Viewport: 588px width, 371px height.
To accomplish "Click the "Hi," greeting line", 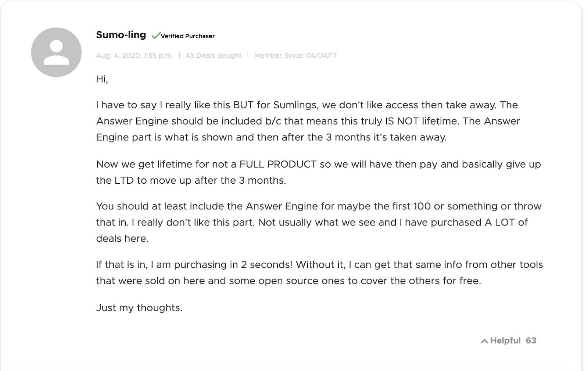I will [x=102, y=79].
